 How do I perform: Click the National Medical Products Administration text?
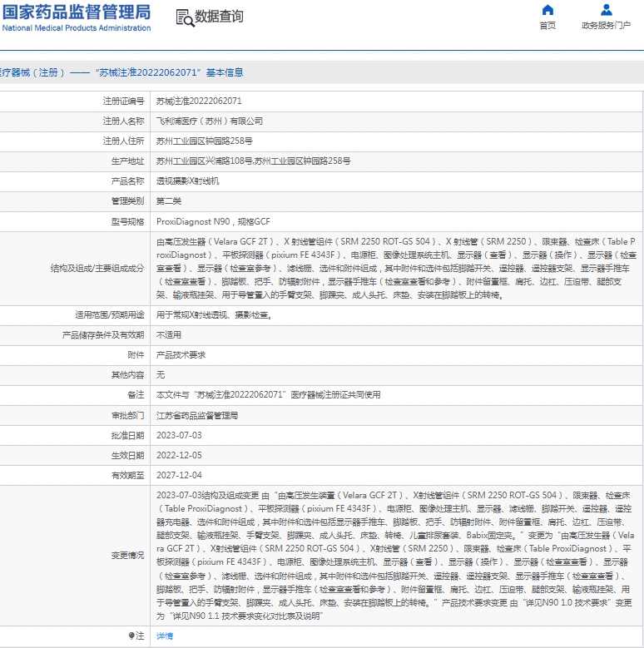[77, 28]
